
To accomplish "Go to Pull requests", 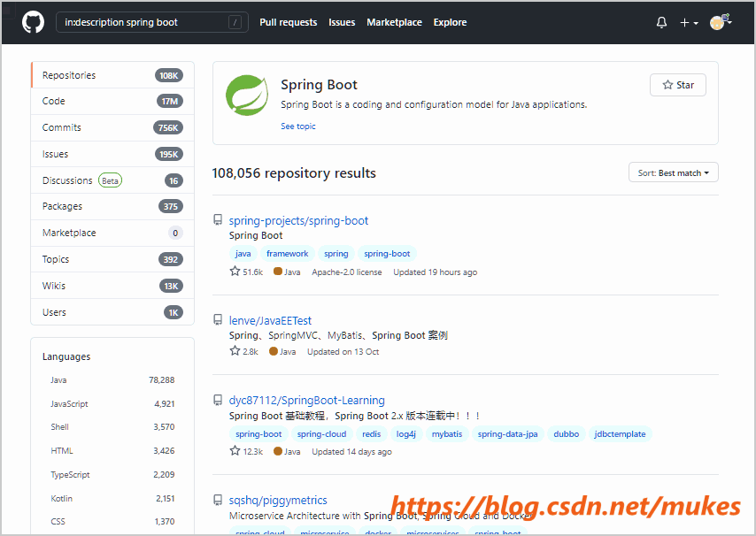I will tap(289, 22).
